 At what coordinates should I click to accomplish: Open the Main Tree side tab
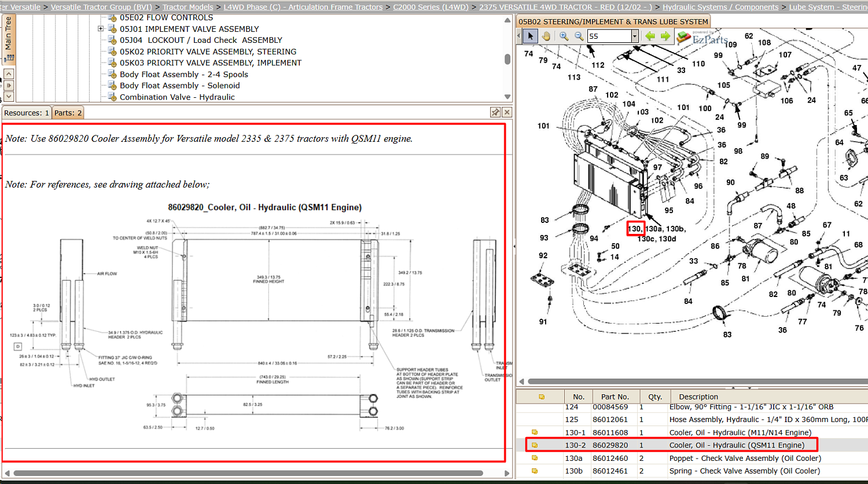pyautogui.click(x=9, y=39)
